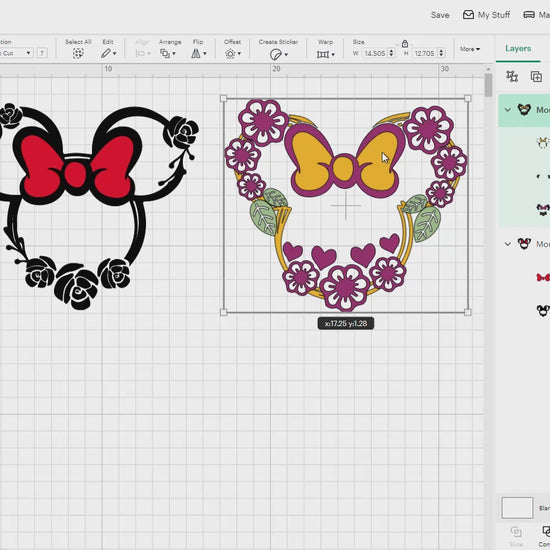
Task: Toggle the size aspect-ratio lock
Action: click(405, 44)
